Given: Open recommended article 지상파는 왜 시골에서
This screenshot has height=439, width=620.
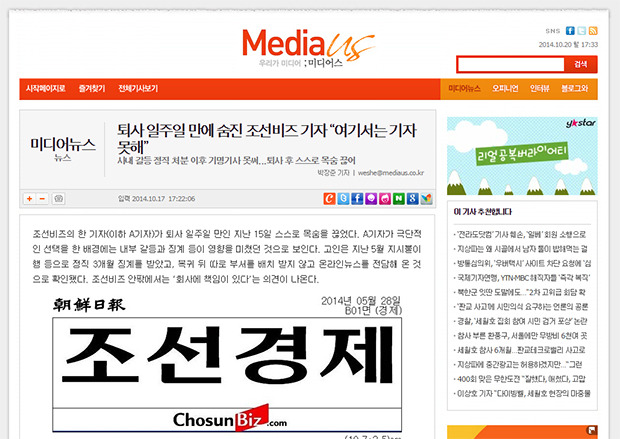Looking at the screenshot, I should point(522,249).
